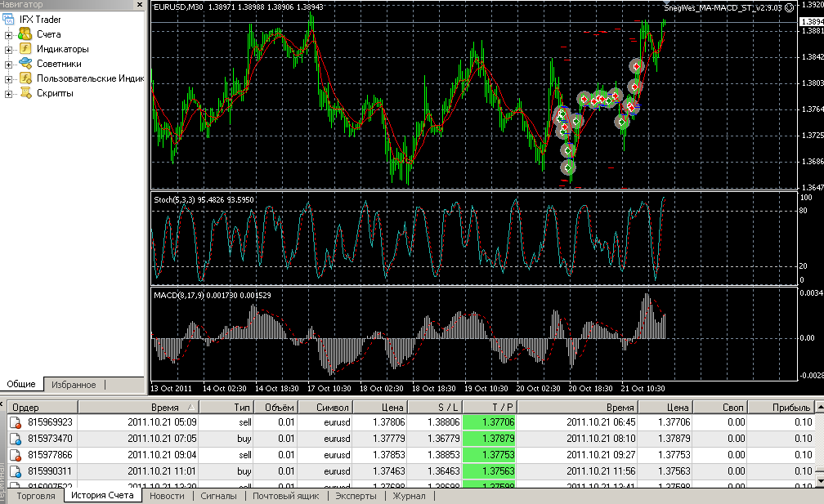Click the sell order icon for 815969923
The width and height of the screenshot is (824, 504).
click(15, 422)
